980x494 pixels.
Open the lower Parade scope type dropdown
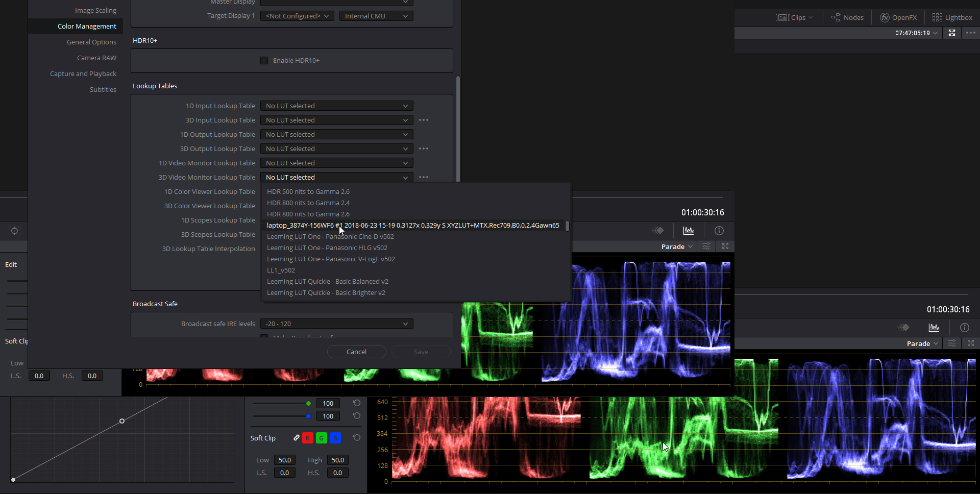click(923, 343)
